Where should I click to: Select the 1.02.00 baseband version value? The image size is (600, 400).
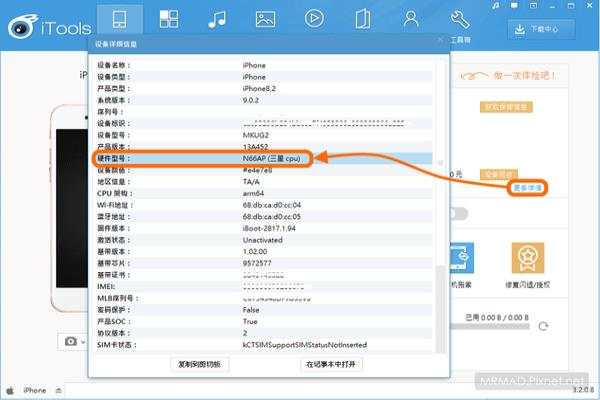click(255, 251)
